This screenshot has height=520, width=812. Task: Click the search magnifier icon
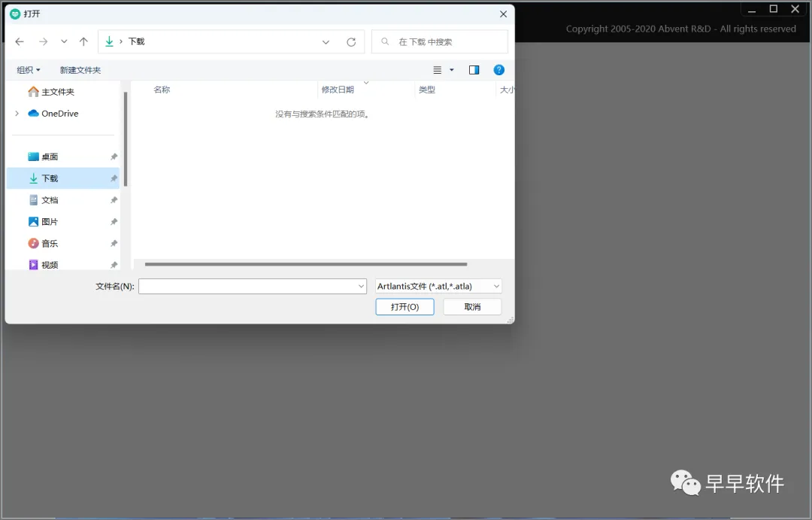[x=385, y=41]
